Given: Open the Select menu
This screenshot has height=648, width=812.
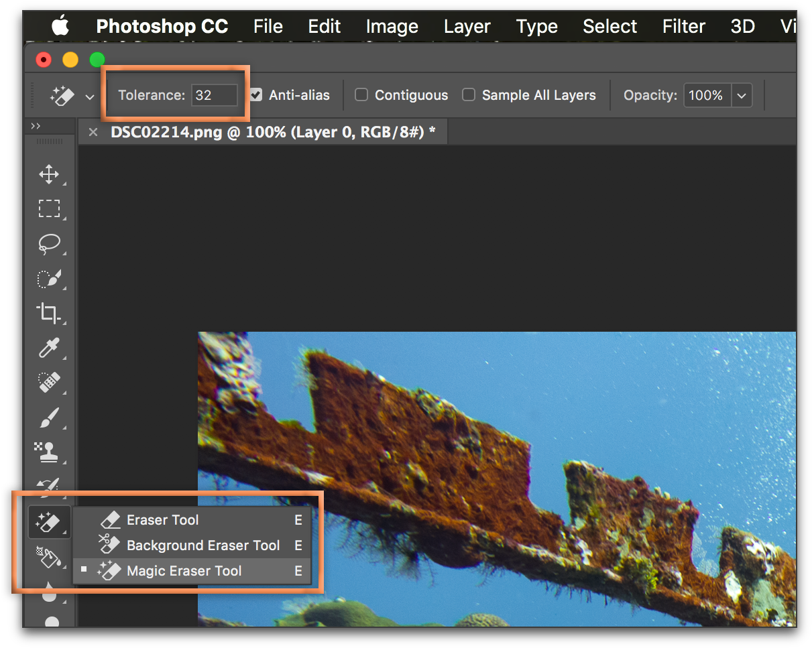Looking at the screenshot, I should pos(610,27).
